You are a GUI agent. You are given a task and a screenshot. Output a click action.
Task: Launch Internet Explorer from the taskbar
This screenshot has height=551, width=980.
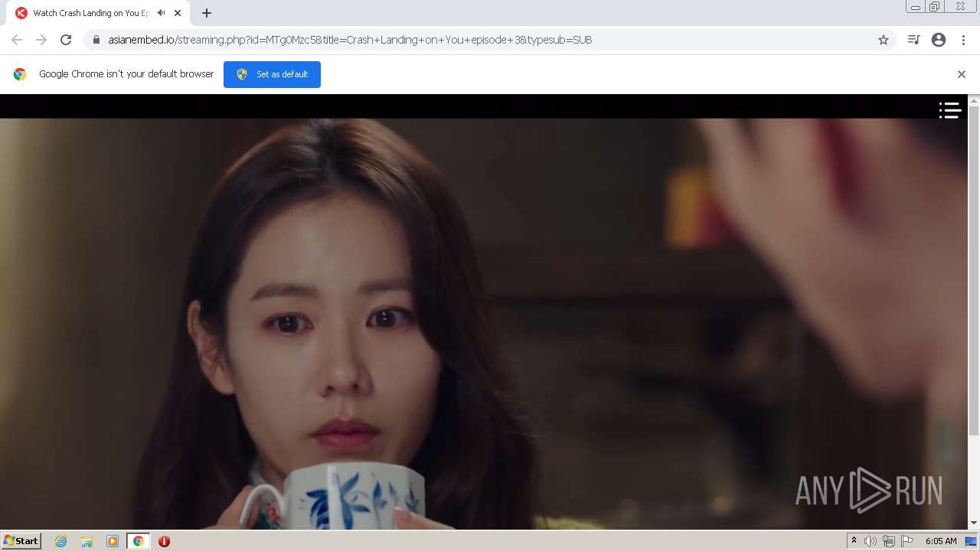click(x=61, y=541)
